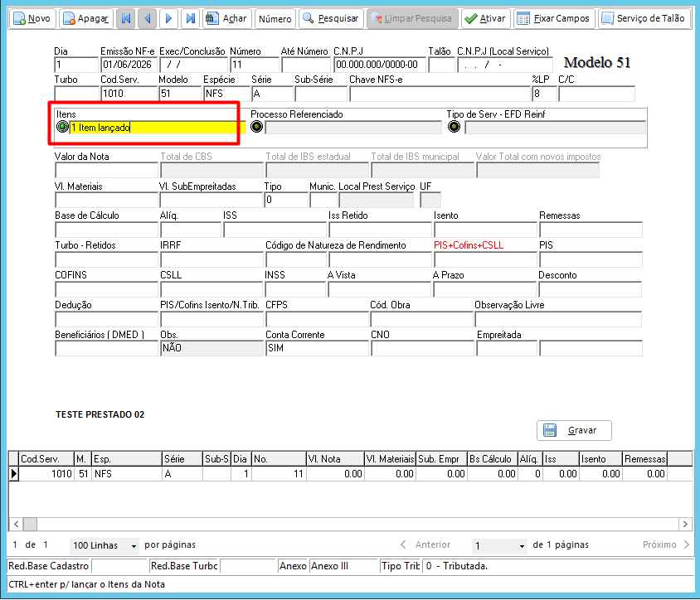Image resolution: width=700 pixels, height=600 pixels.
Task: Click the Vl. Nota column header
Action: pos(335,459)
